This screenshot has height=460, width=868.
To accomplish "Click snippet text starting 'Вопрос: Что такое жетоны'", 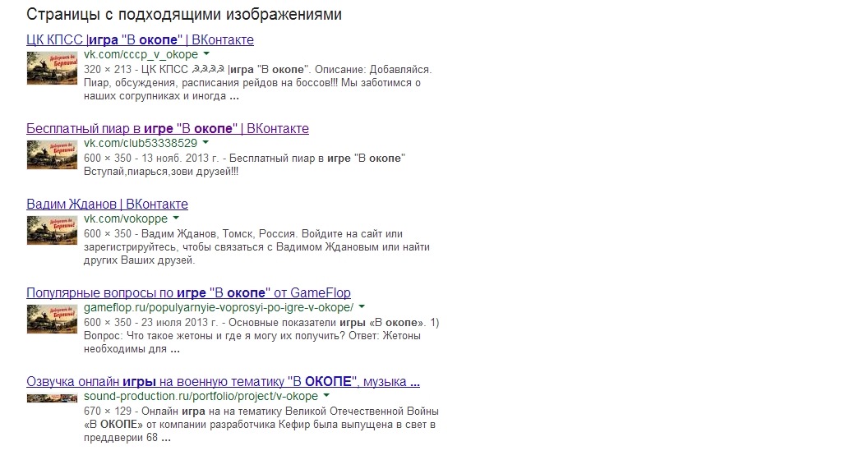I will [252, 336].
